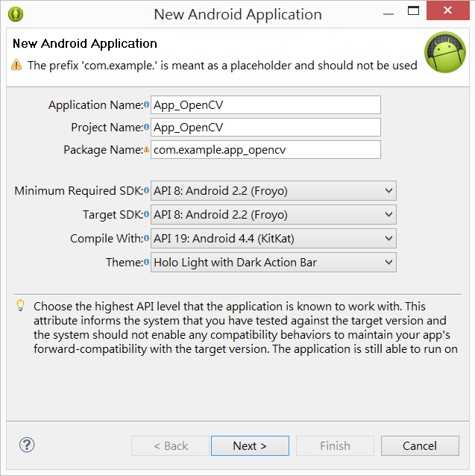Viewport: 475px width, 476px height.
Task: Focus the Project Name input field
Action: pyautogui.click(x=265, y=127)
